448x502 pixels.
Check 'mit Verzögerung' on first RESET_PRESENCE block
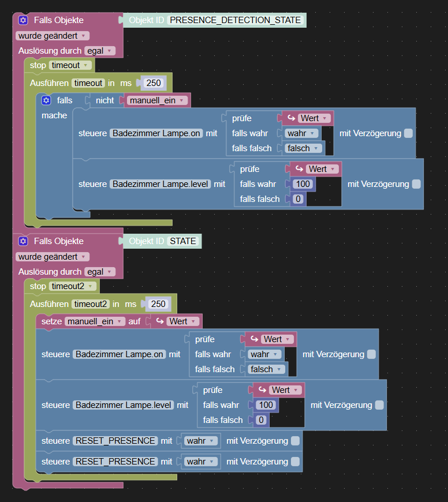pos(295,441)
